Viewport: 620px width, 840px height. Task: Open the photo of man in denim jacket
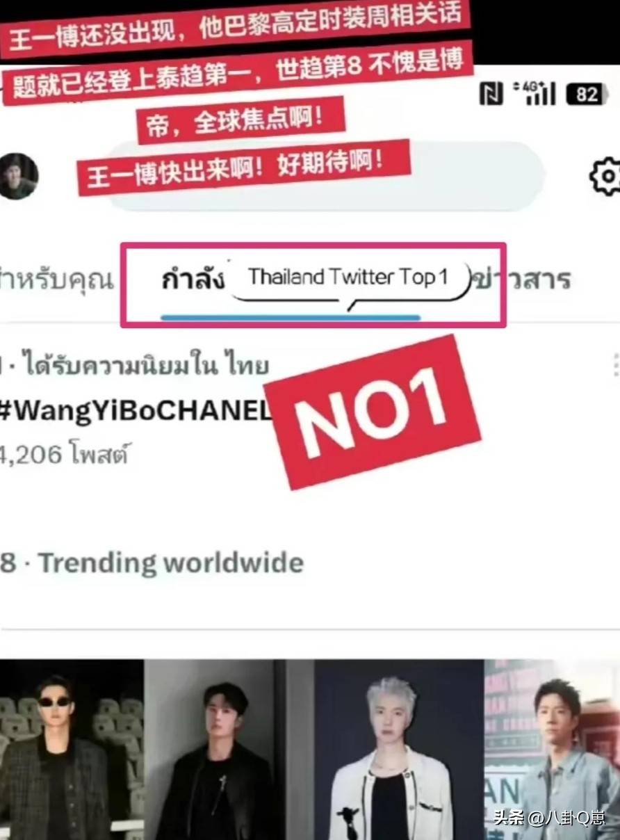pyautogui.click(x=552, y=750)
